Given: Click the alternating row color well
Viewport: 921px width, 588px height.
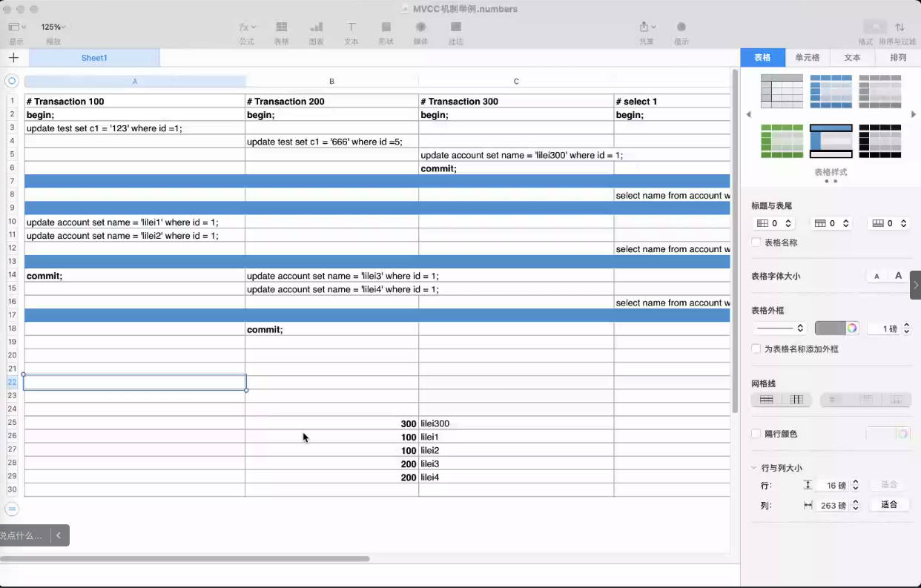Looking at the screenshot, I should tap(882, 434).
